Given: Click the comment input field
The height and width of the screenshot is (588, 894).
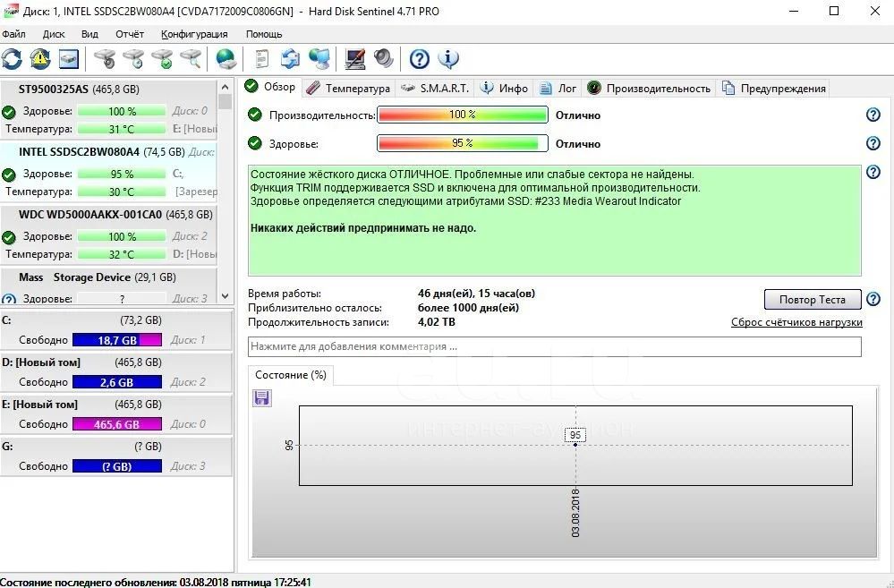Looking at the screenshot, I should tap(554, 346).
